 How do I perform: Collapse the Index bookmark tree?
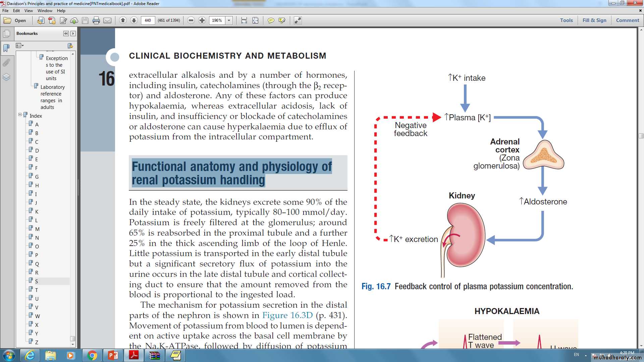20,115
